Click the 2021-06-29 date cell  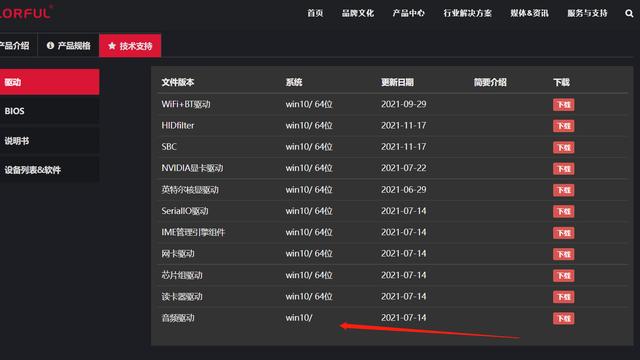click(404, 189)
